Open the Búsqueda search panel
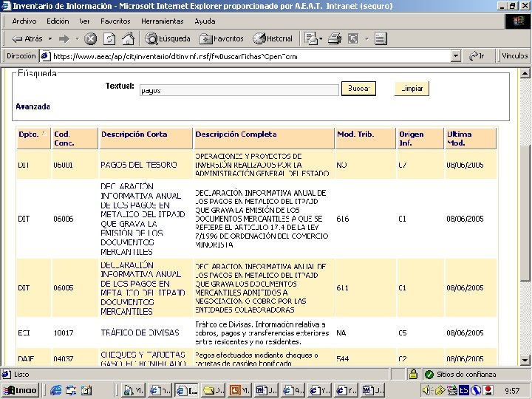The image size is (532, 399). [168, 38]
